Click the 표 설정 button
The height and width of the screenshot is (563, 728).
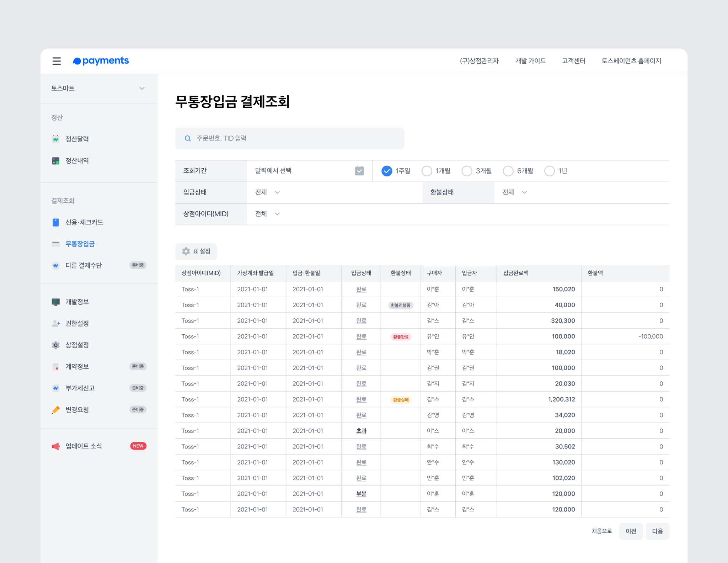coord(196,251)
